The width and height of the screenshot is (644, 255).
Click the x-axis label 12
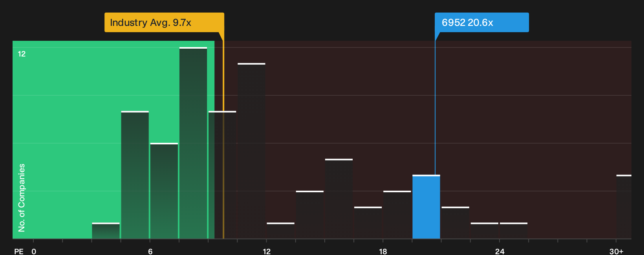(x=267, y=251)
